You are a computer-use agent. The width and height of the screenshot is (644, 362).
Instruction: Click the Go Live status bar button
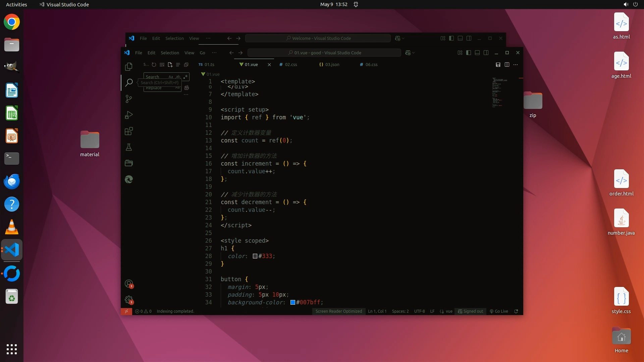pyautogui.click(x=499, y=311)
